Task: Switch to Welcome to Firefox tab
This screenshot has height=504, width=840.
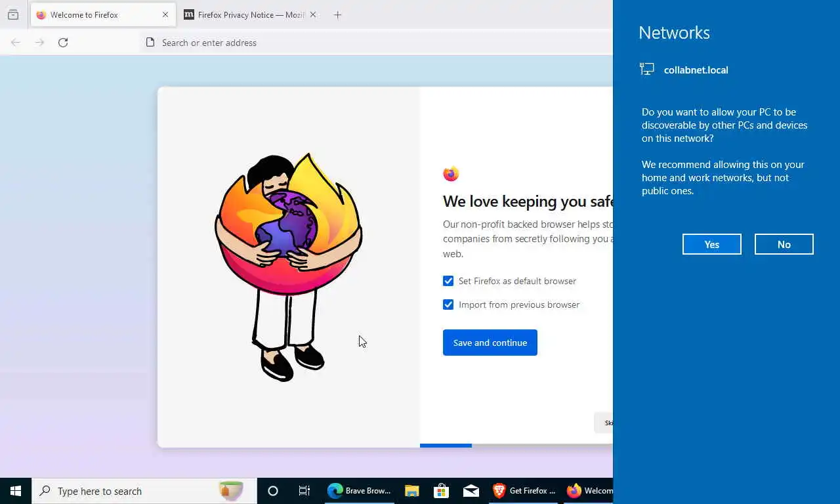Action: click(x=103, y=14)
